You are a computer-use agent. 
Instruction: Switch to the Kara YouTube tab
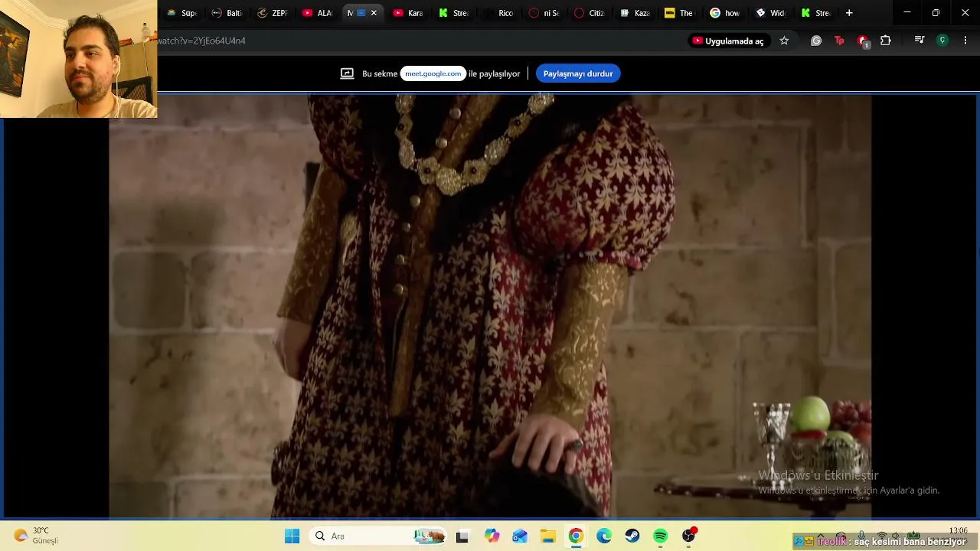click(x=408, y=13)
